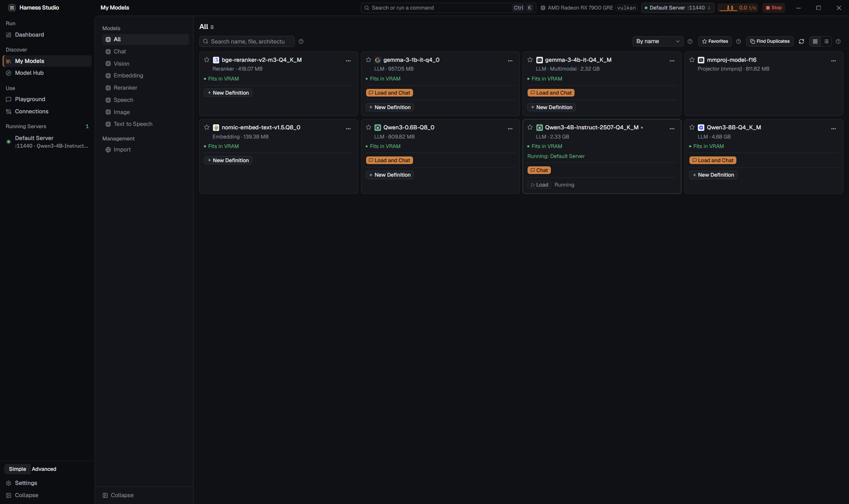This screenshot has width=849, height=504.
Task: Switch to Advanced mode
Action: coord(44,469)
